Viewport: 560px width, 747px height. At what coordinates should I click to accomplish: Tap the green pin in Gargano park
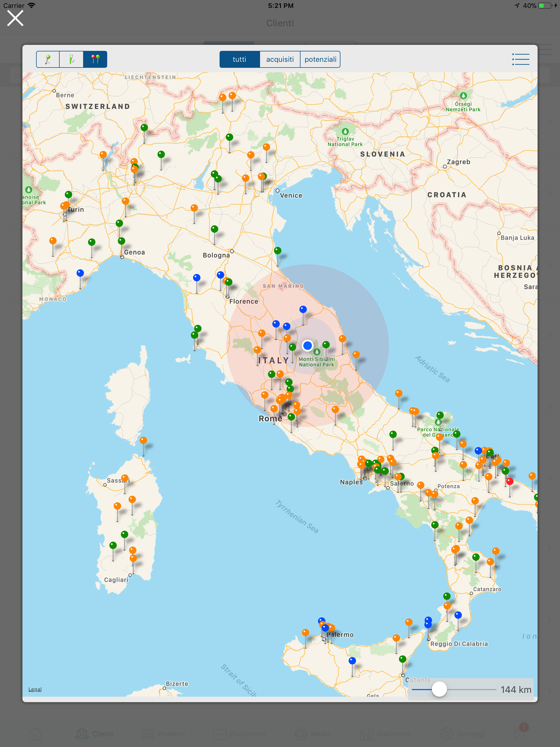[x=440, y=415]
